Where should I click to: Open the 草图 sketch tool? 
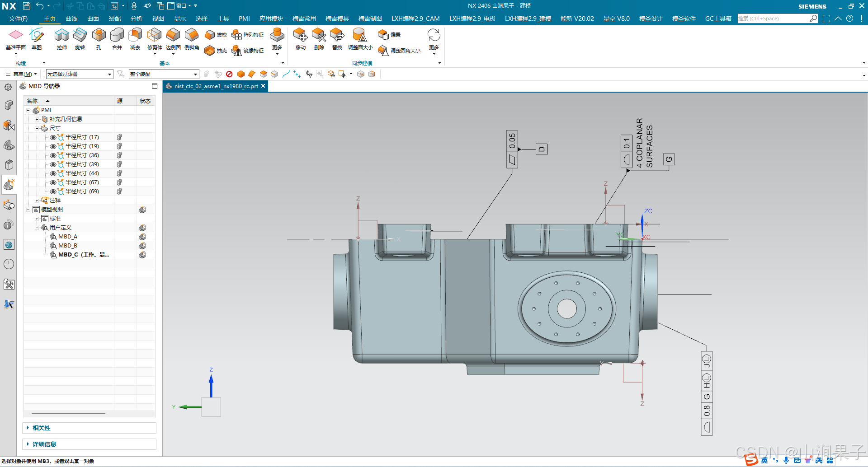click(37, 39)
